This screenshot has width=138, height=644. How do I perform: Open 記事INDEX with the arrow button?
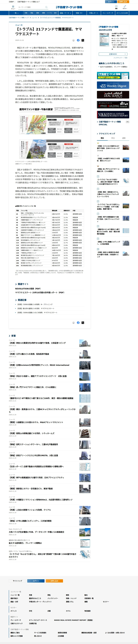coord(113,54)
